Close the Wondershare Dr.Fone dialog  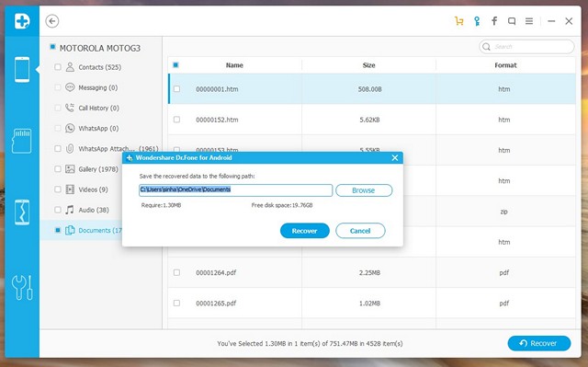[x=395, y=157]
